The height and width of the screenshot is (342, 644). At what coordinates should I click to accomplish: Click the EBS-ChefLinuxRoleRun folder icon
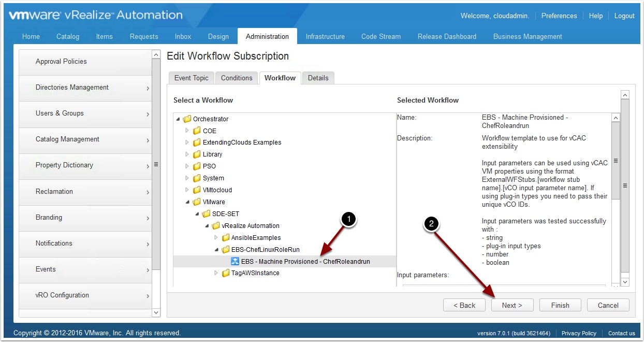coord(226,250)
